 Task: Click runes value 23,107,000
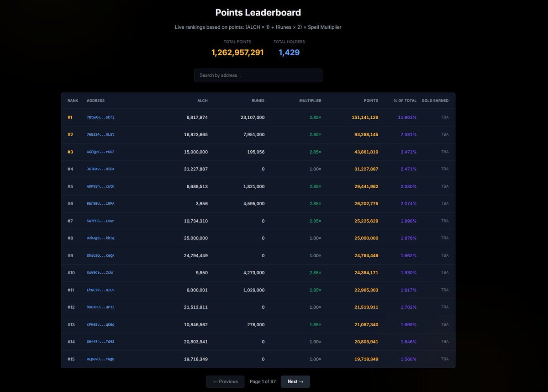[x=253, y=117]
